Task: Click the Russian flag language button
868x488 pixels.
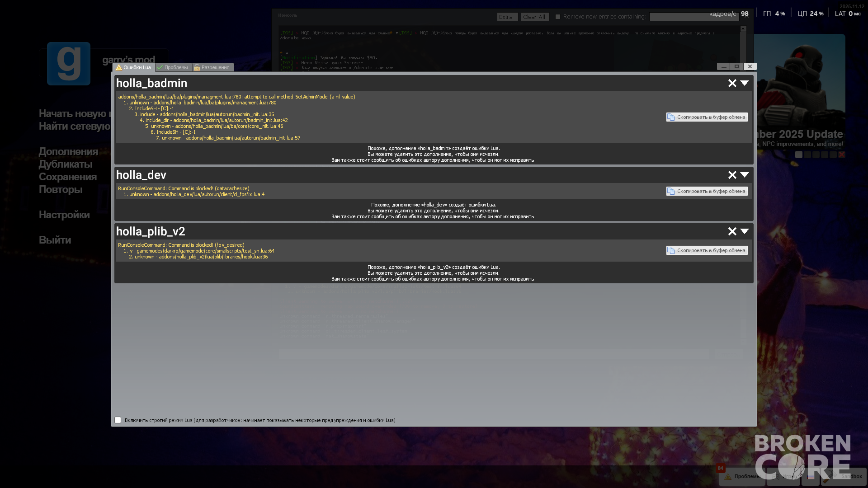Action: coord(810,476)
